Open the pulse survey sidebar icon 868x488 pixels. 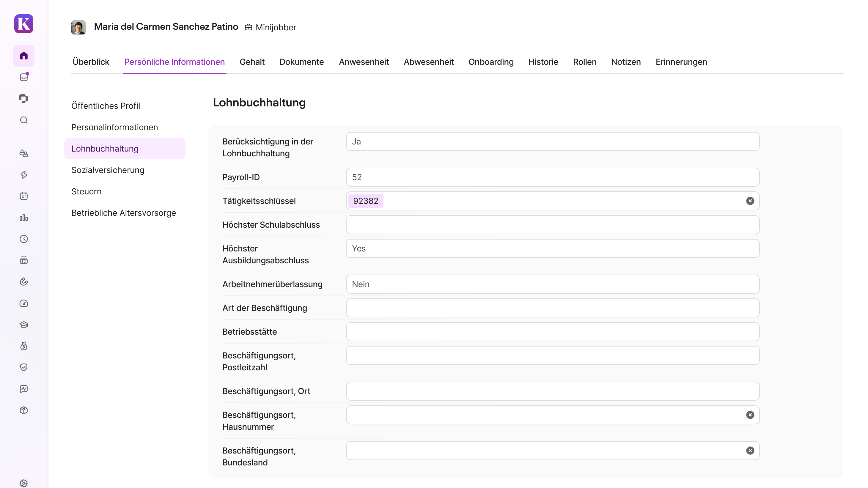click(x=23, y=389)
